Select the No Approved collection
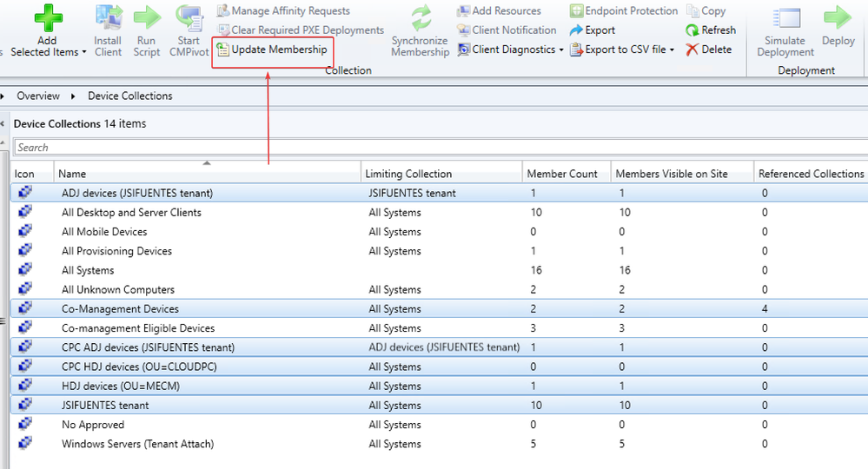 [93, 425]
